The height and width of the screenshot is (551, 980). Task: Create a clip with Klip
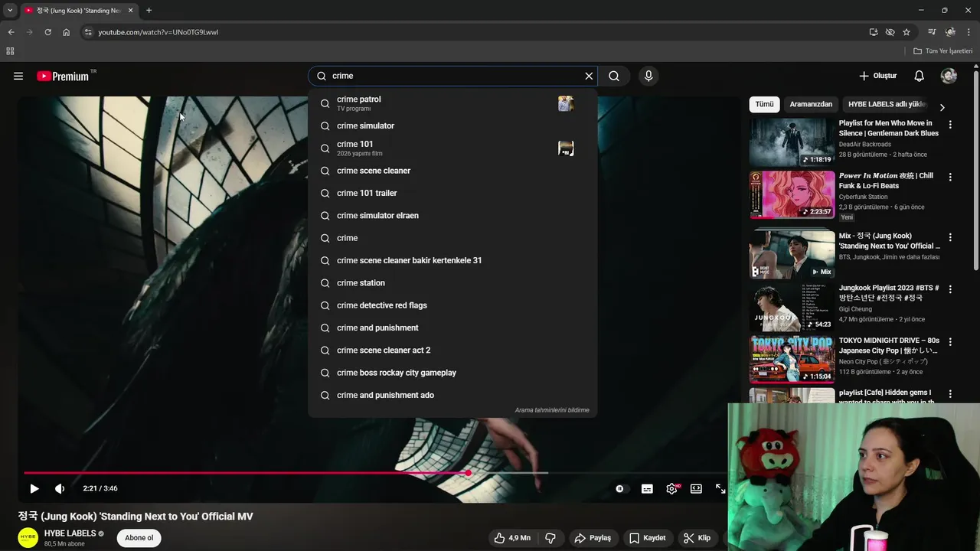tap(697, 538)
